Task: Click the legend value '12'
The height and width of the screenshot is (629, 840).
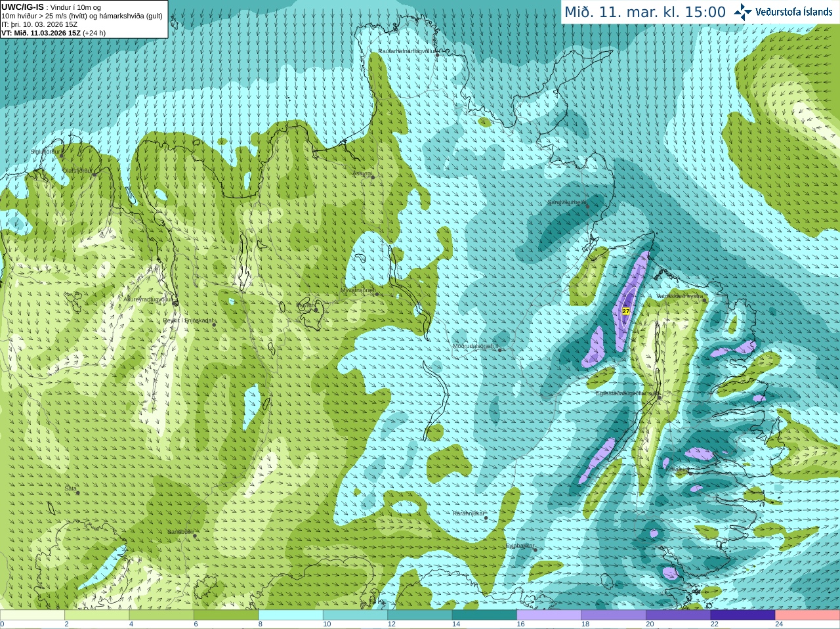Action: (x=391, y=624)
